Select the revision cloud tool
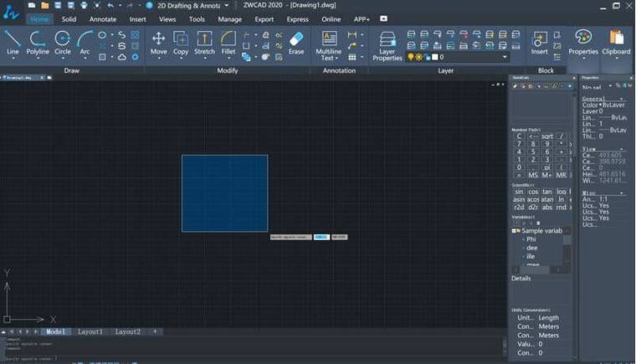Viewport: 636px width, 364px height. point(121,57)
